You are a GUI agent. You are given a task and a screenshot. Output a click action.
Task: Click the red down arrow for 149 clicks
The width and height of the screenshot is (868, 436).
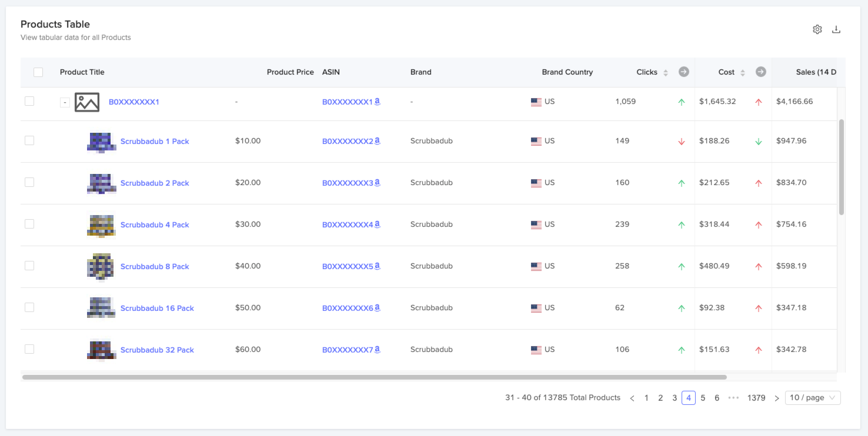coord(682,142)
